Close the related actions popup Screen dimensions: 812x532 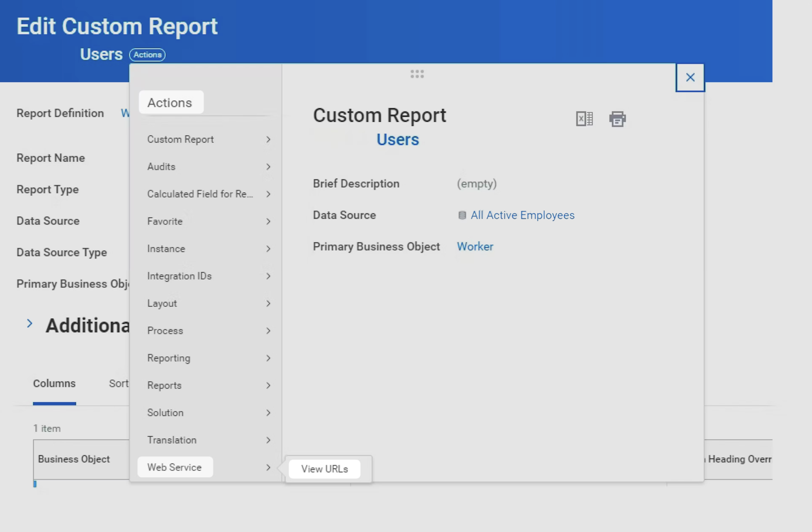point(690,78)
